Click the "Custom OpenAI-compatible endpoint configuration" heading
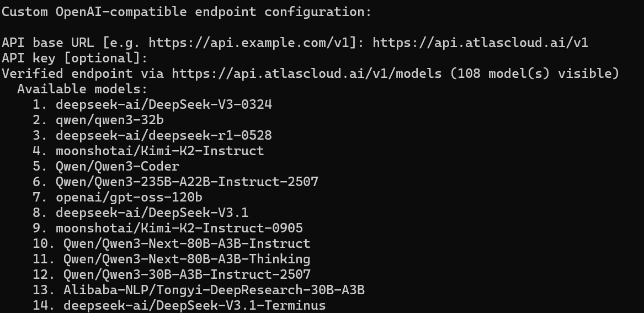 [187, 12]
